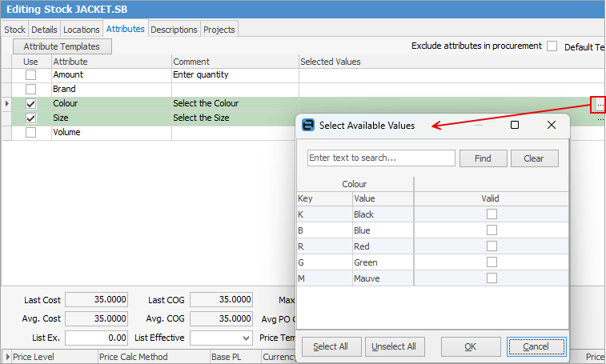This screenshot has width=606, height=364.
Task: Tick the Valid checkbox for Black
Action: [x=492, y=214]
